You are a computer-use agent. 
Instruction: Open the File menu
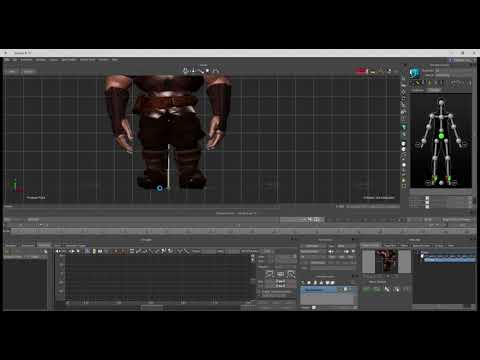pos(7,60)
